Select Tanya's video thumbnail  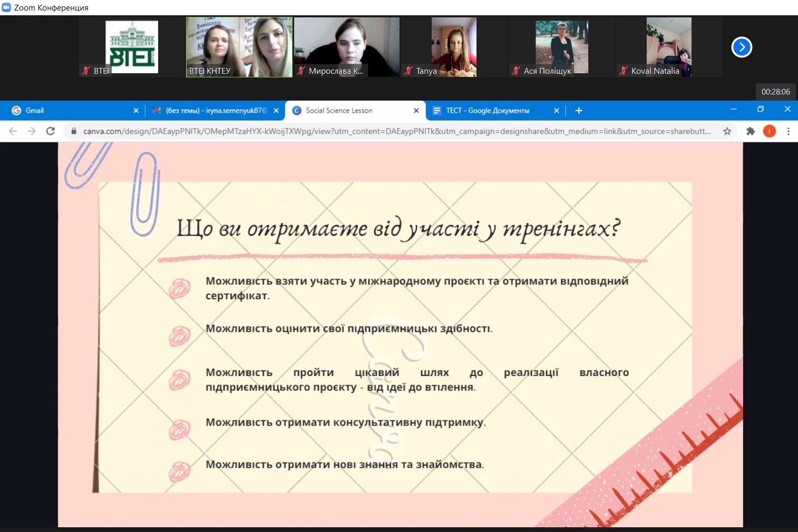tap(454, 47)
